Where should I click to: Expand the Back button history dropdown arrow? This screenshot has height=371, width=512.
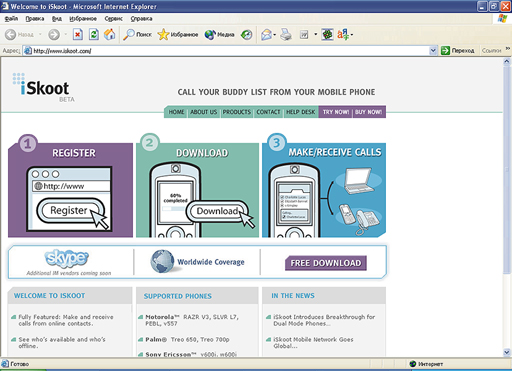40,34
